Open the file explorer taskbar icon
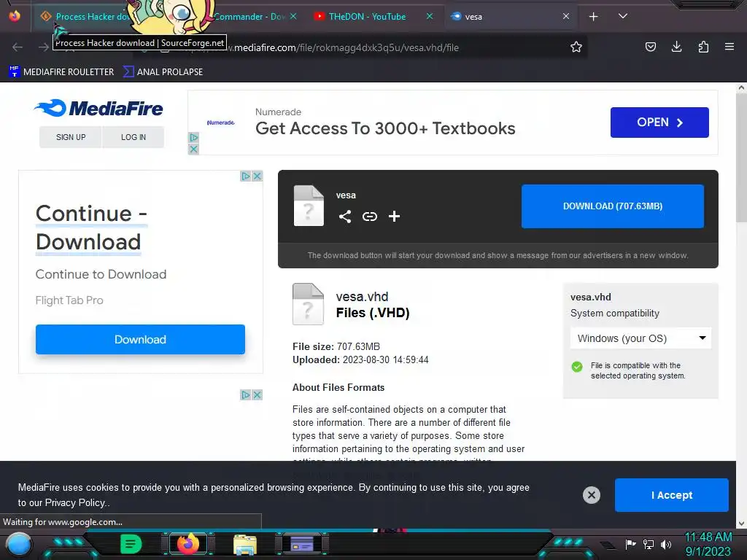The image size is (747, 560). pos(245,545)
